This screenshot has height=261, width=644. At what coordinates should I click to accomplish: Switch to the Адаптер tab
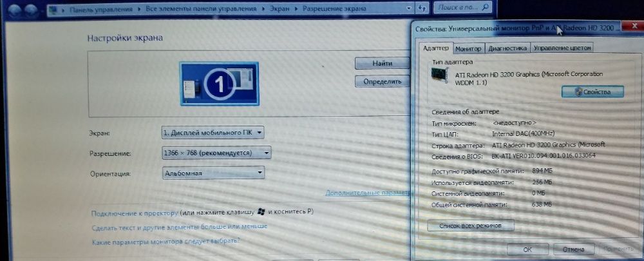436,48
